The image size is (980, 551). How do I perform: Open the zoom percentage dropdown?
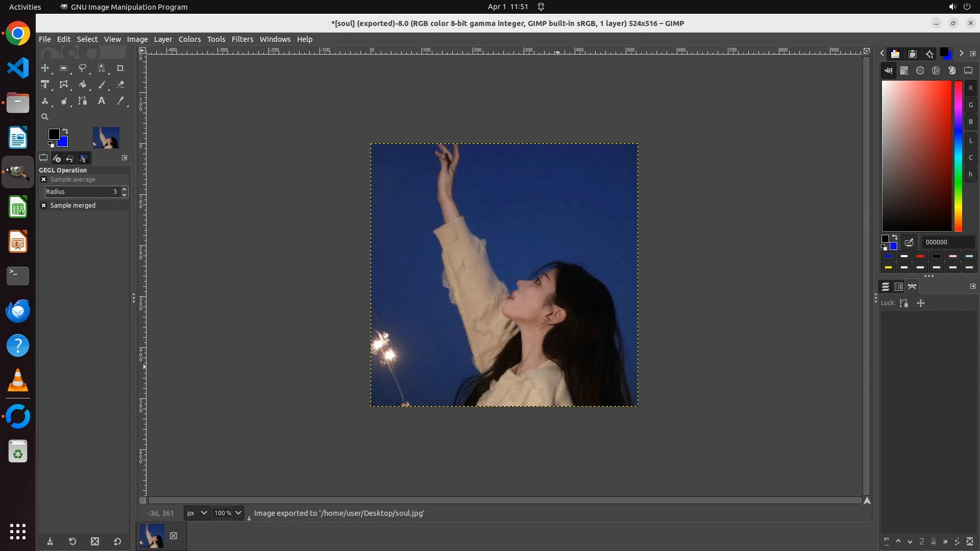click(238, 513)
